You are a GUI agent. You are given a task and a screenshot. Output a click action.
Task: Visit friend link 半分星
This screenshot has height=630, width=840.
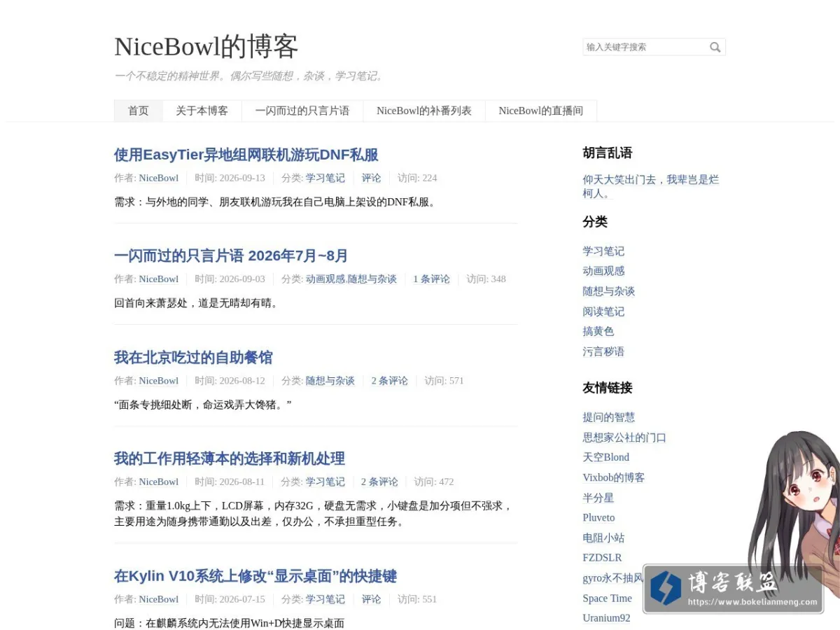click(x=598, y=498)
